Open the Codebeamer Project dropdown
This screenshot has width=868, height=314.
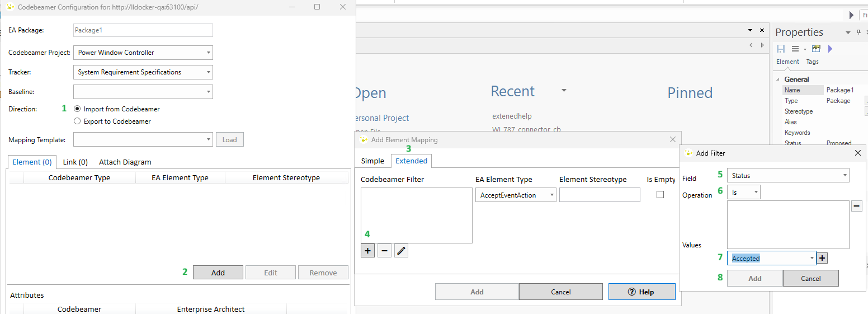(143, 53)
